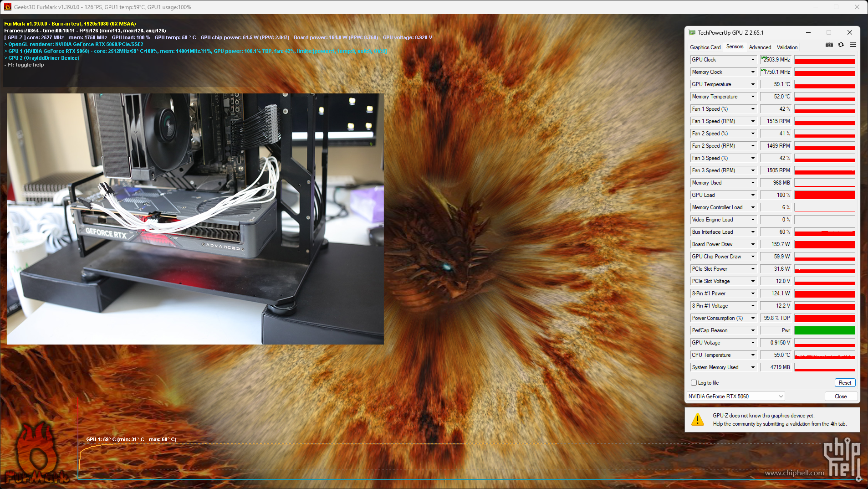This screenshot has width=868, height=489.
Task: Open the Fan 2 Speed (RPM) dropdown
Action: point(753,146)
